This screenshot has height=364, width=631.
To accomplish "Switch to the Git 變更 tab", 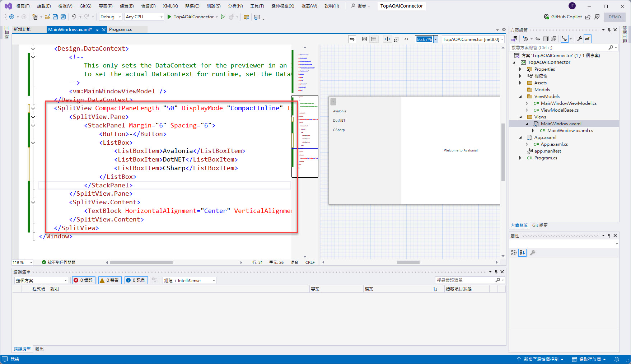I will point(540,225).
